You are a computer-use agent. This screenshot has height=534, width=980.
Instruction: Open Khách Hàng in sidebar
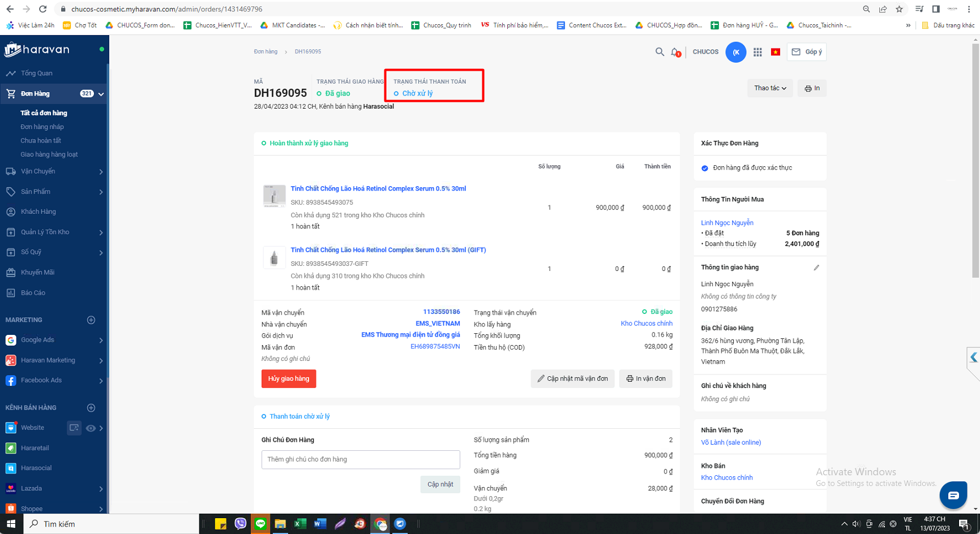(x=38, y=212)
